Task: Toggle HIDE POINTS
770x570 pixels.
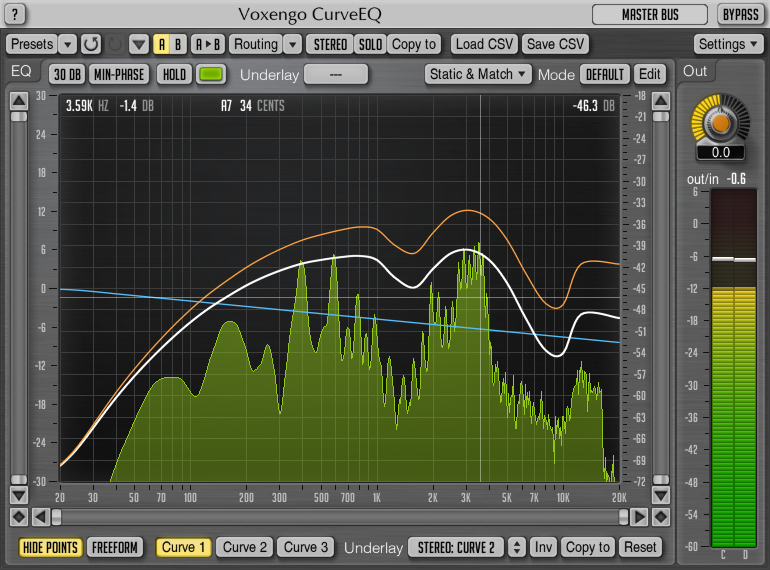Action: (x=50, y=547)
